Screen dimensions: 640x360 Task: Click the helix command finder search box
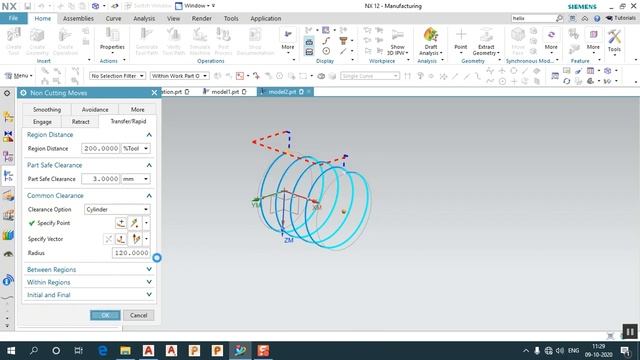(x=533, y=18)
